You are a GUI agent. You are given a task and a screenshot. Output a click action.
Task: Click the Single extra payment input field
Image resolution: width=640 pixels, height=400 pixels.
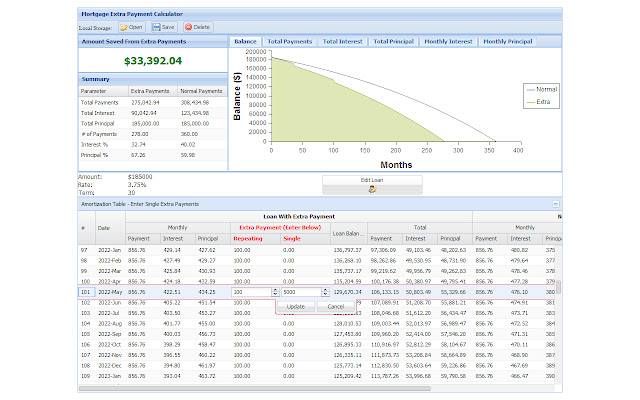coord(298,293)
